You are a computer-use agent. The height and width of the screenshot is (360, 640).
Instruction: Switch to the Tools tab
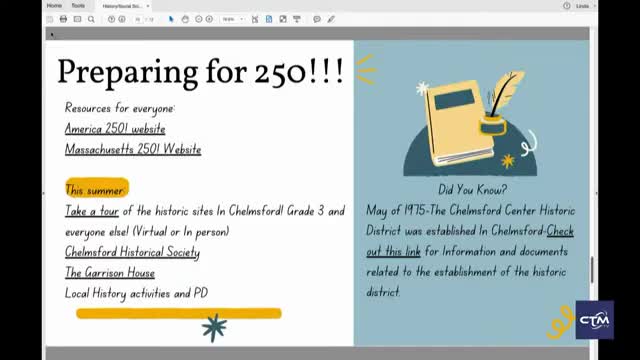coord(78,6)
